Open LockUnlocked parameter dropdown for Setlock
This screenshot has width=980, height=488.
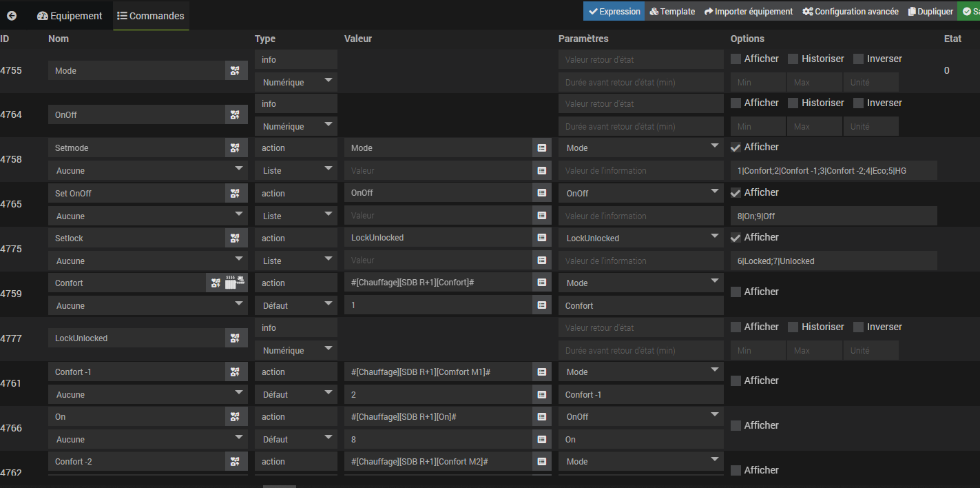click(x=640, y=238)
